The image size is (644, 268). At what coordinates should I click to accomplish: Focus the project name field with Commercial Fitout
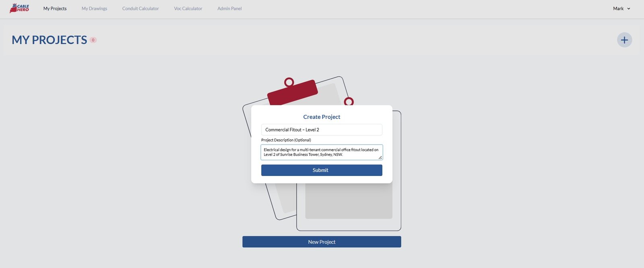(322, 130)
